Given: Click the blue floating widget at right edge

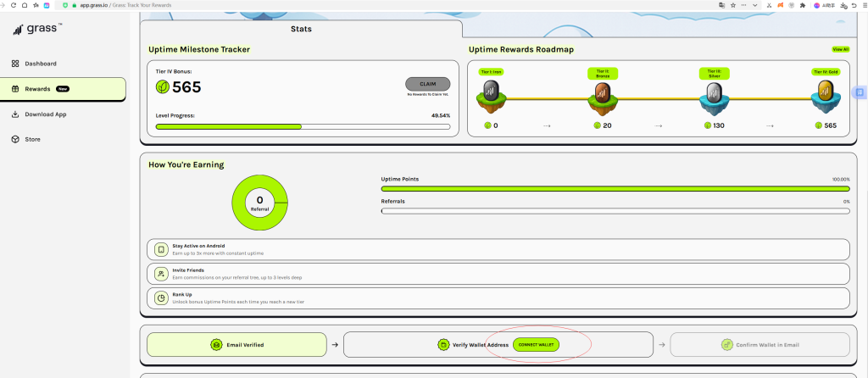Looking at the screenshot, I should click(860, 92).
